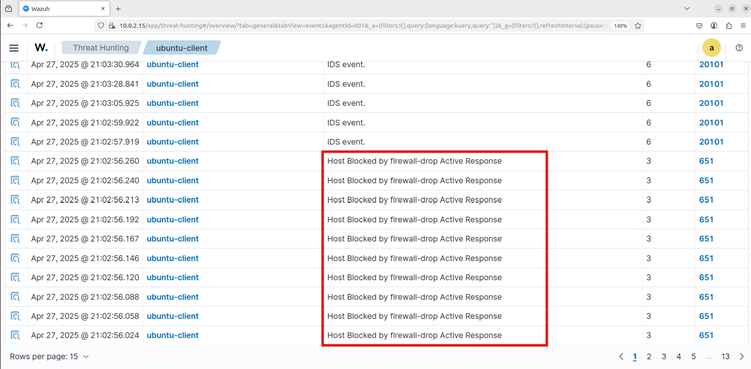This screenshot has width=751, height=369.
Task: Click level value 3 in 21:02:56.088 row
Action: (649, 297)
